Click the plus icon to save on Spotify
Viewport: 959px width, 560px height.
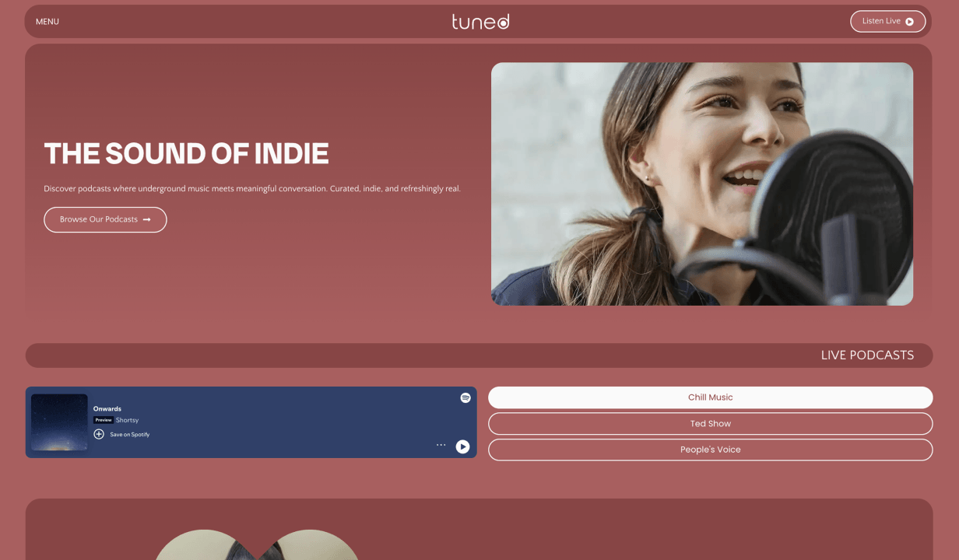tap(99, 434)
